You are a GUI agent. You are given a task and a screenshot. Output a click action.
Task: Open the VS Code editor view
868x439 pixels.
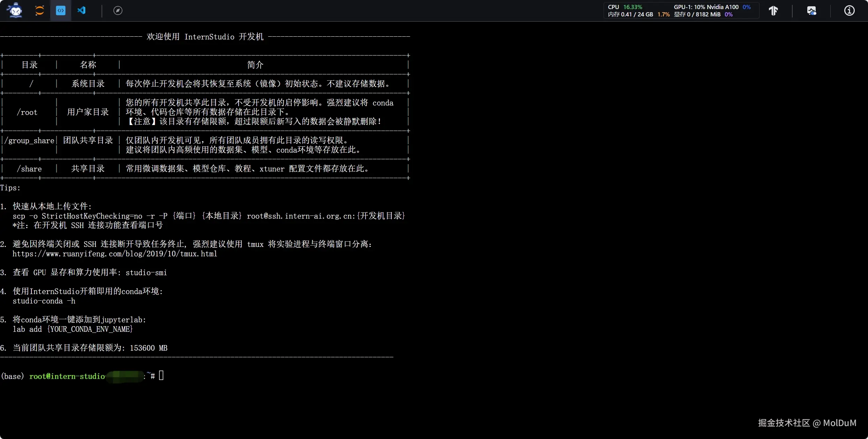(82, 10)
